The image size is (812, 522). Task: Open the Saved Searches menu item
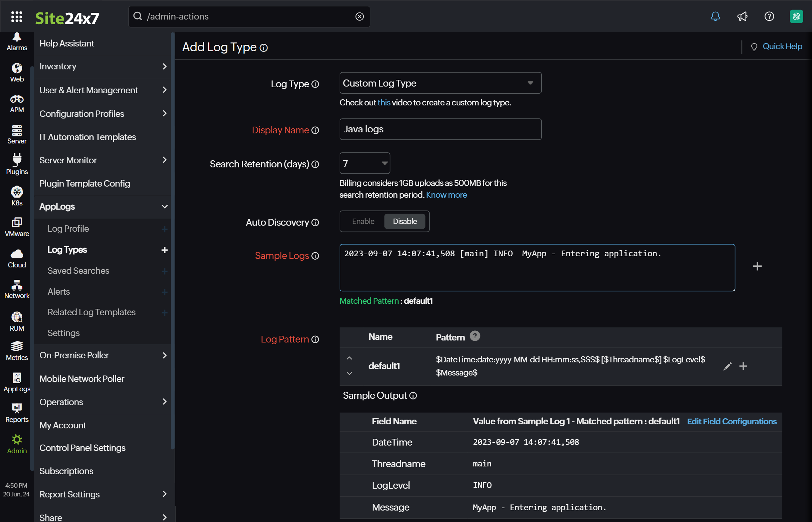(x=78, y=270)
